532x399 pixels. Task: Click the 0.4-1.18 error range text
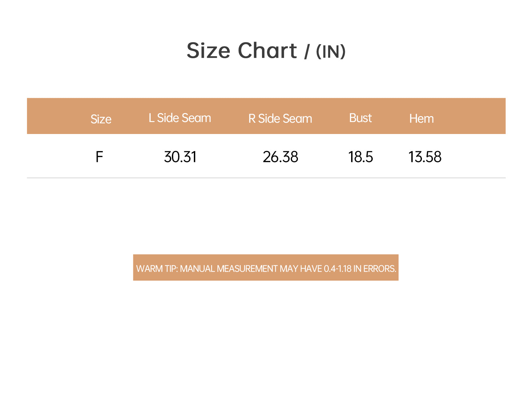pyautogui.click(x=337, y=269)
